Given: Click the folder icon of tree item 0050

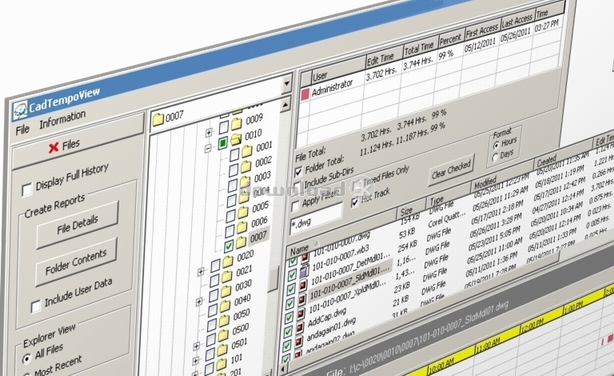Looking at the screenshot, I should 224,320.
